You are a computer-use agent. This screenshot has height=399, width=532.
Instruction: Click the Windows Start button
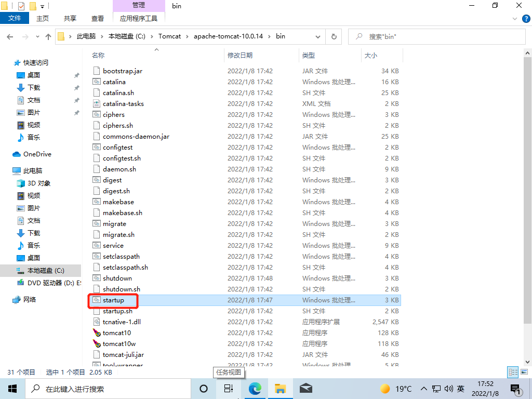tap(12, 388)
